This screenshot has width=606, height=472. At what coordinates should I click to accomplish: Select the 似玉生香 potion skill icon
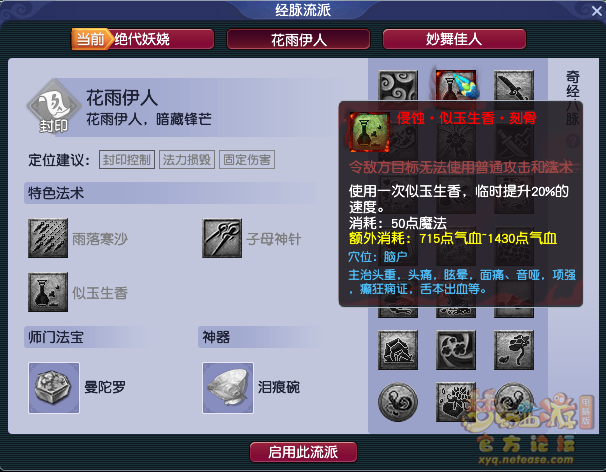pyautogui.click(x=48, y=292)
